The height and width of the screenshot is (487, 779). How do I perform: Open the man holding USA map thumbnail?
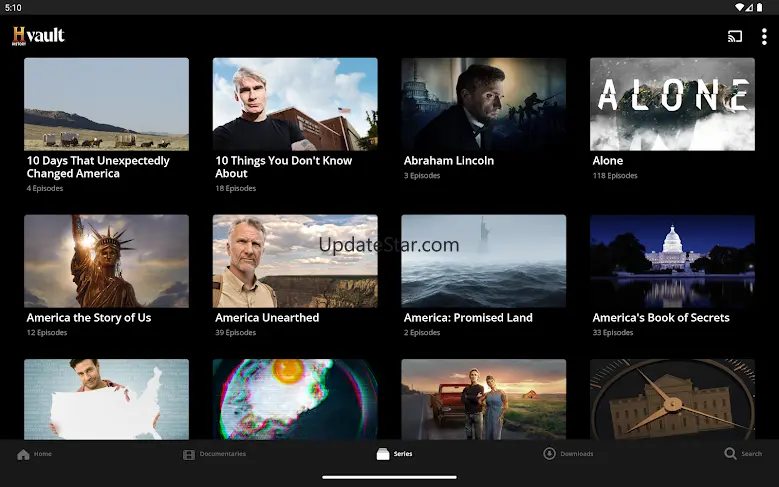[x=106, y=400]
